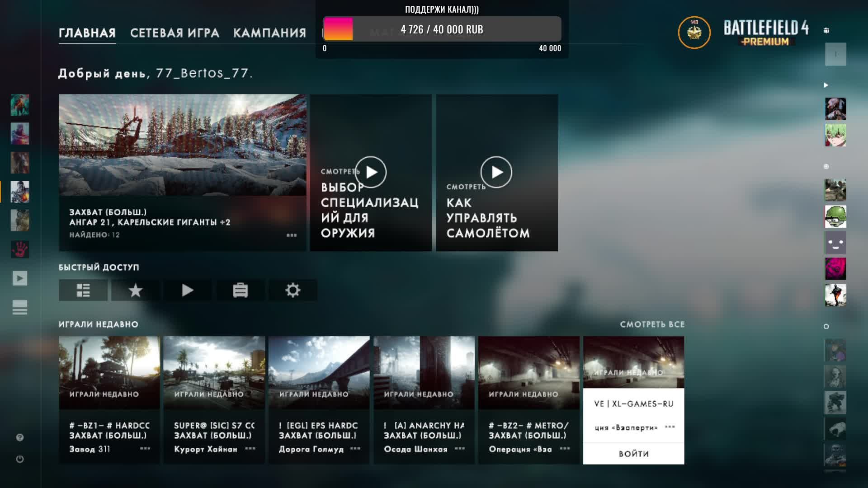This screenshot has height=488, width=868.
Task: Click the donation progress bar showing 4 726 RUB
Action: (x=442, y=29)
